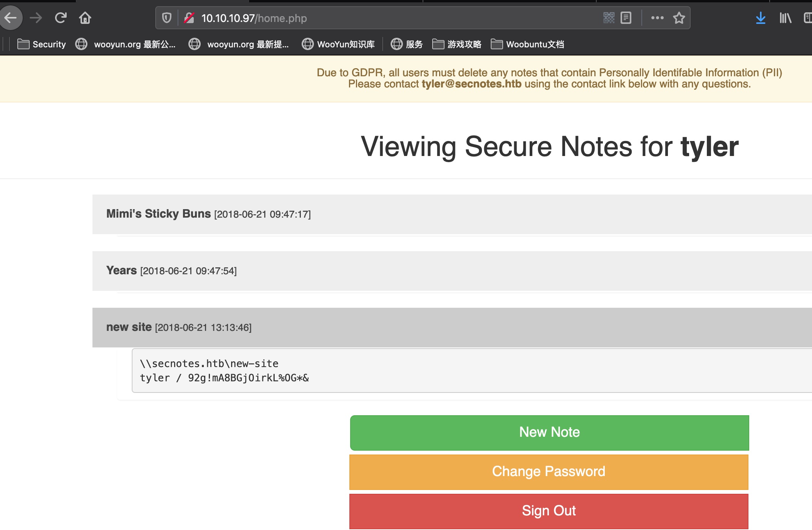Click the browser back arrow button
The height and width of the screenshot is (530, 812).
11,18
